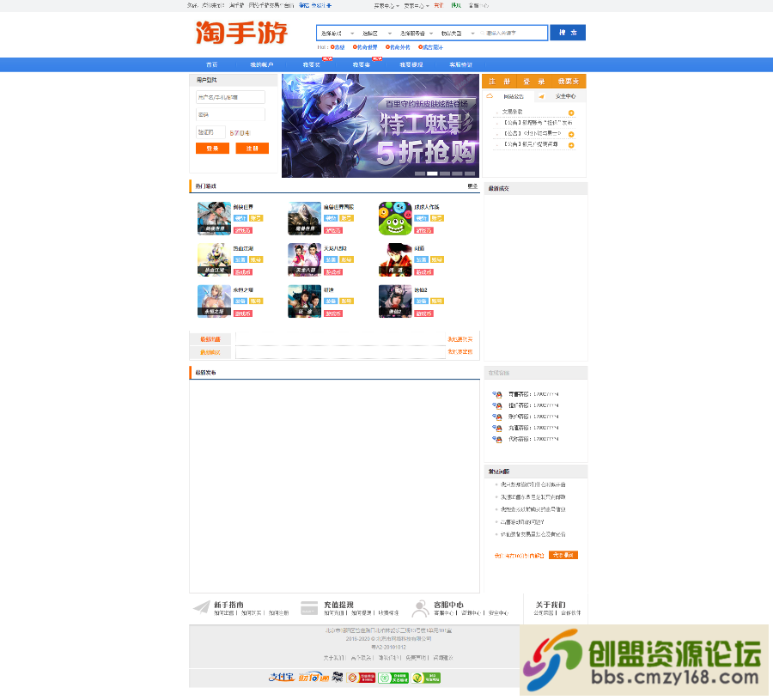This screenshot has height=700, width=773.
Task: Click the captcha image 5704
Action: (x=240, y=133)
